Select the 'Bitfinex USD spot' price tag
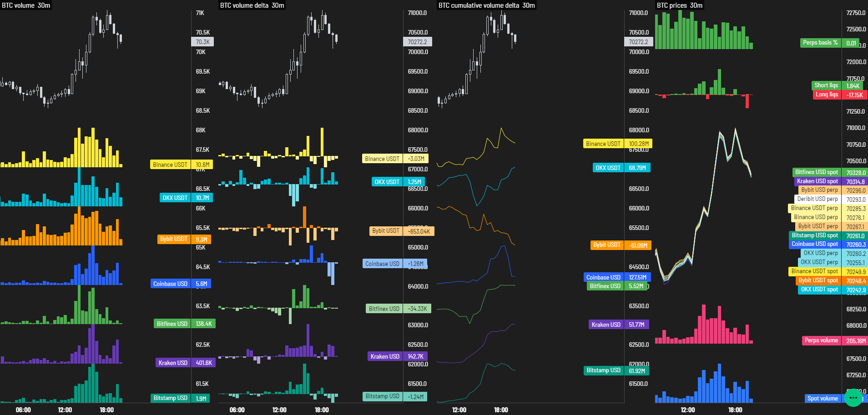 818,172
